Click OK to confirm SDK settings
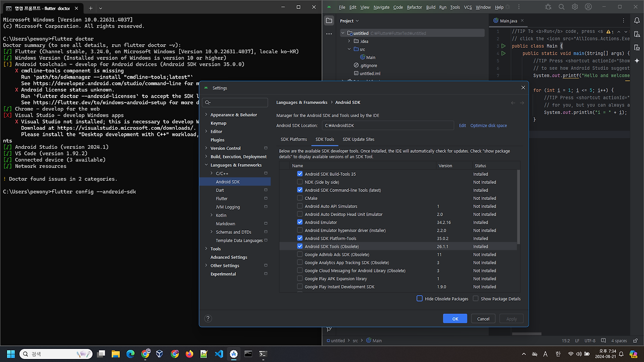Screen dimensions: 644x362 (x=454, y=318)
